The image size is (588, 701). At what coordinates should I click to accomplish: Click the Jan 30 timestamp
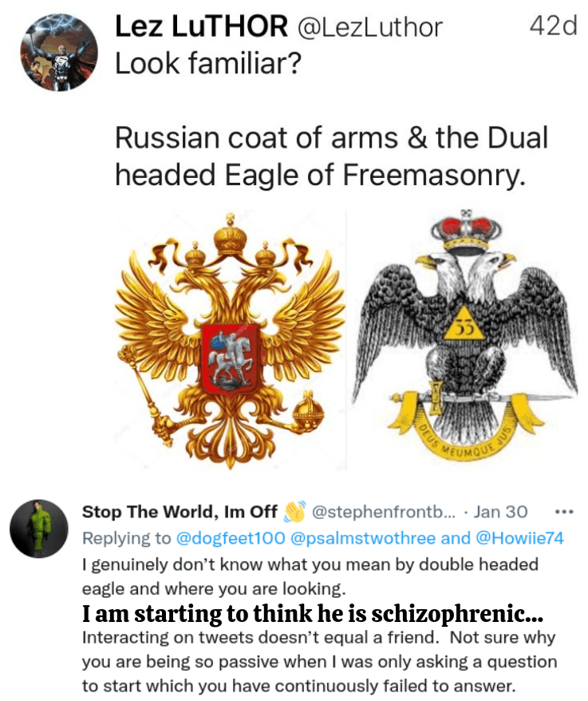point(500,512)
